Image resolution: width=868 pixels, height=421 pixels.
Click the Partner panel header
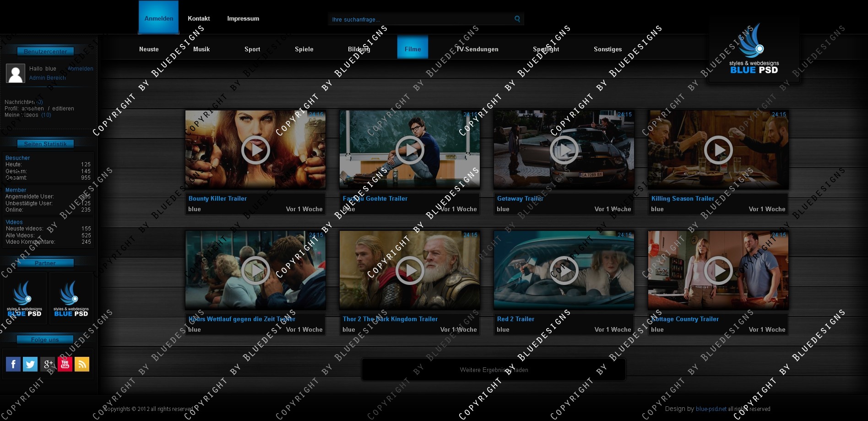tap(45, 263)
